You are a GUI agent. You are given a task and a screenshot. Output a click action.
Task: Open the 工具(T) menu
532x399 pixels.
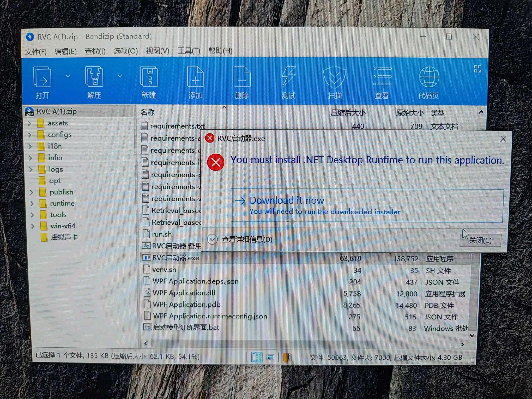coord(189,51)
